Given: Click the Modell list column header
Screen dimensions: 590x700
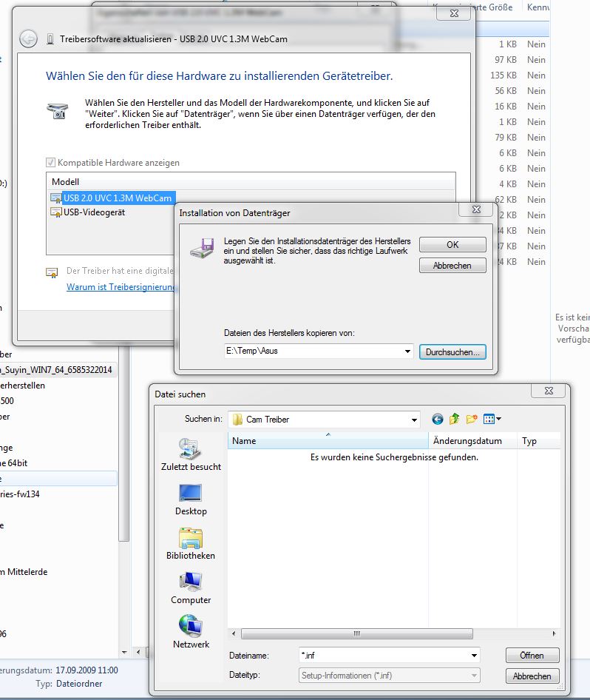Looking at the screenshot, I should [x=251, y=182].
